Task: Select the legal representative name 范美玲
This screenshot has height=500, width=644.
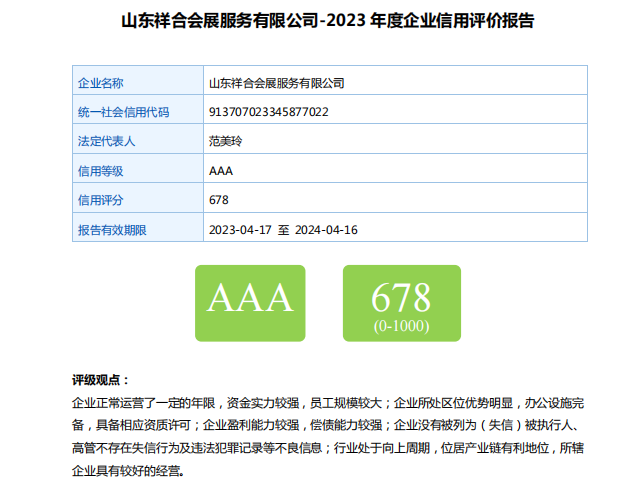Action: 225,141
